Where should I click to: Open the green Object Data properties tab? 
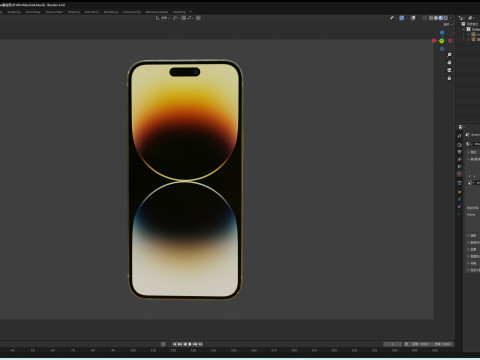[459, 214]
